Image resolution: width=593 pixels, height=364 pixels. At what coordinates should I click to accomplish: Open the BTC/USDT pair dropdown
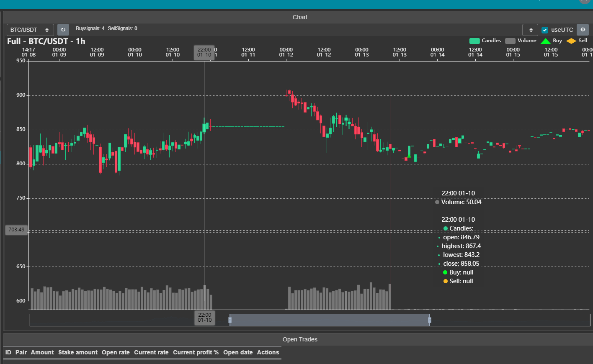coord(30,30)
